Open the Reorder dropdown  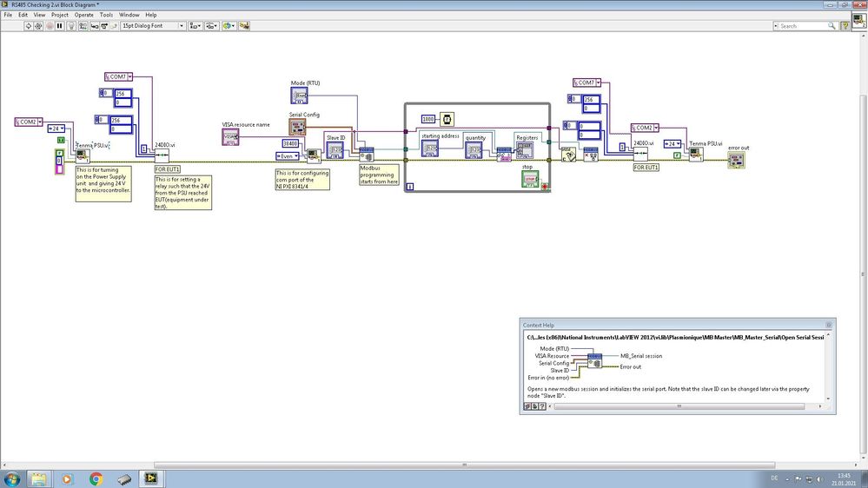pos(229,26)
